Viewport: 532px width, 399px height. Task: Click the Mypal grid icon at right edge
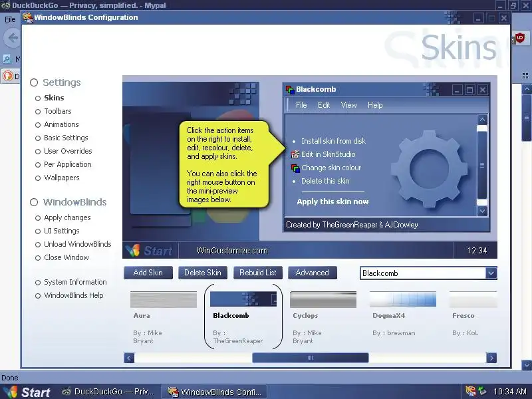[525, 75]
